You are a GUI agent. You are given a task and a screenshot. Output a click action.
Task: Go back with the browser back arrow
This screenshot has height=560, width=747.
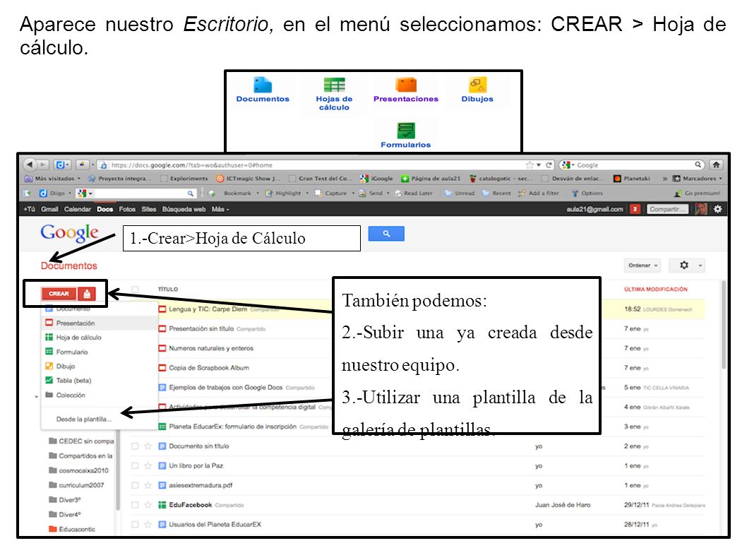click(x=30, y=165)
